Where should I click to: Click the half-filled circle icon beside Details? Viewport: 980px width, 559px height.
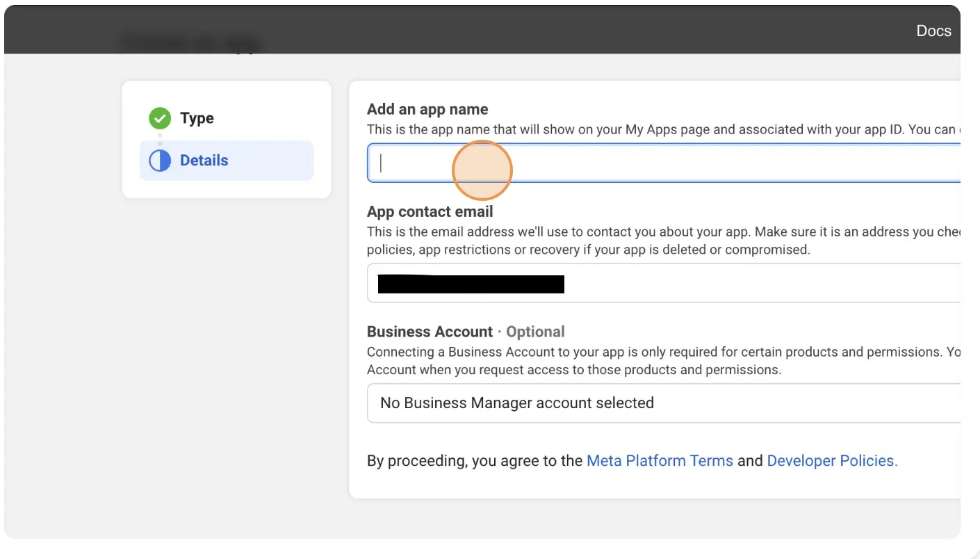(160, 161)
